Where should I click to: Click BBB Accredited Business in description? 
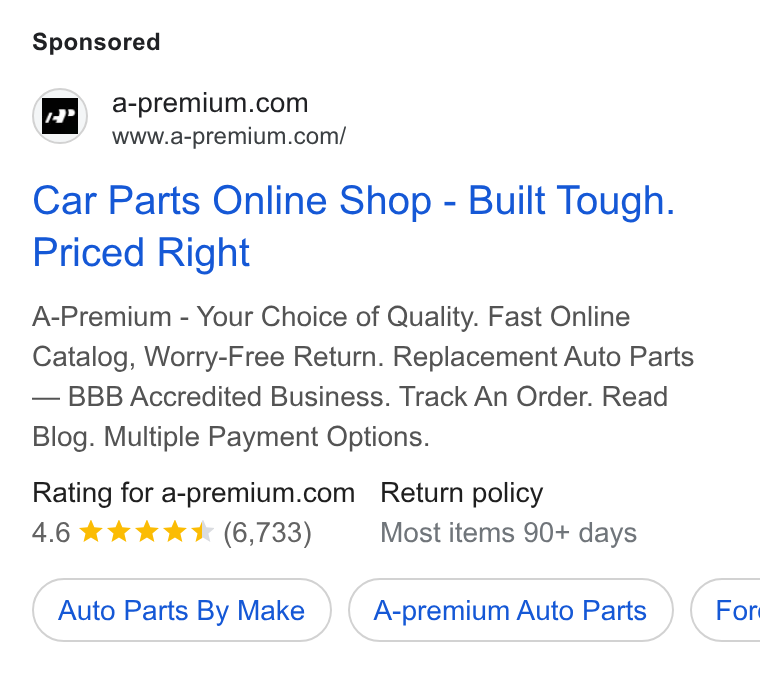coord(228,397)
